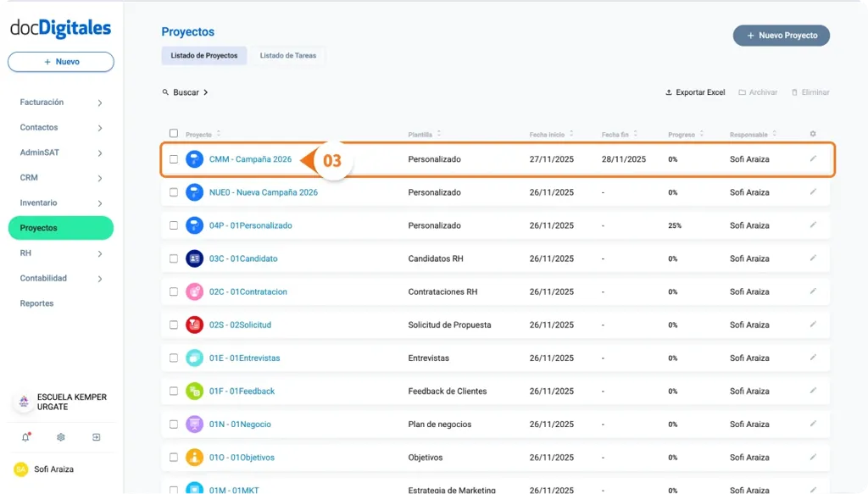The width and height of the screenshot is (868, 494).
Task: Edit CMM - Campaña 2026 with pencil icon
Action: click(814, 158)
